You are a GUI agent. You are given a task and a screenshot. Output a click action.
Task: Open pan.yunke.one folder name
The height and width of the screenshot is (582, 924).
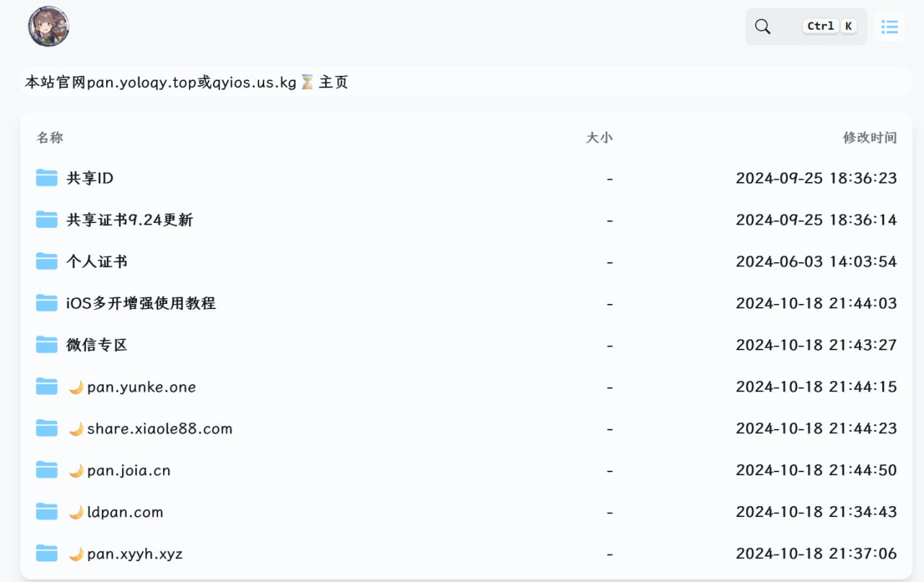(x=141, y=387)
